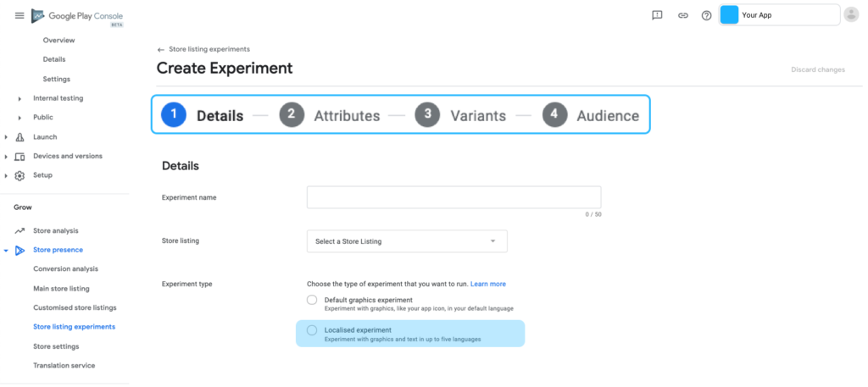This screenshot has height=387, width=868.
Task: Select Localised experiment radio button
Action: click(312, 330)
